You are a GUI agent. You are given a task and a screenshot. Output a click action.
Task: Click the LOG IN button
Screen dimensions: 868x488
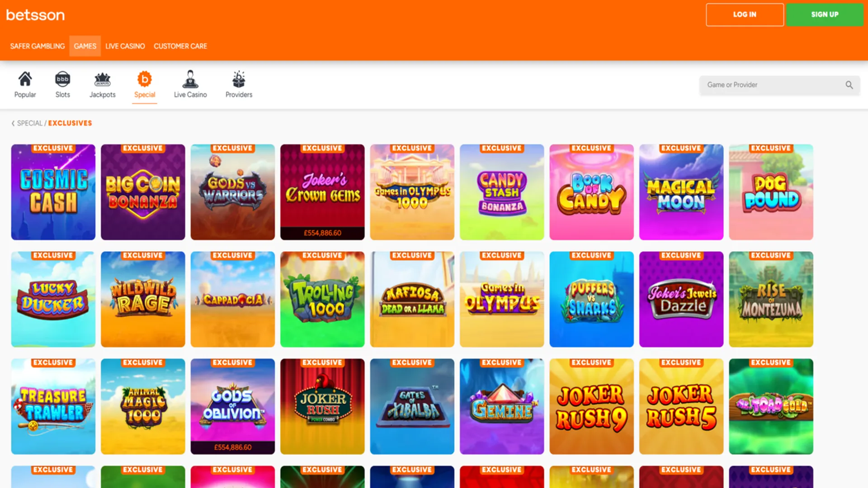[744, 14]
